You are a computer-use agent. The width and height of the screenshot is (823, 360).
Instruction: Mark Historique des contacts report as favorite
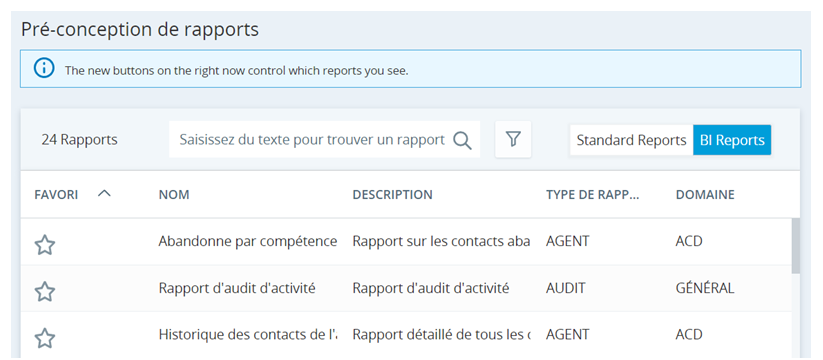(45, 338)
